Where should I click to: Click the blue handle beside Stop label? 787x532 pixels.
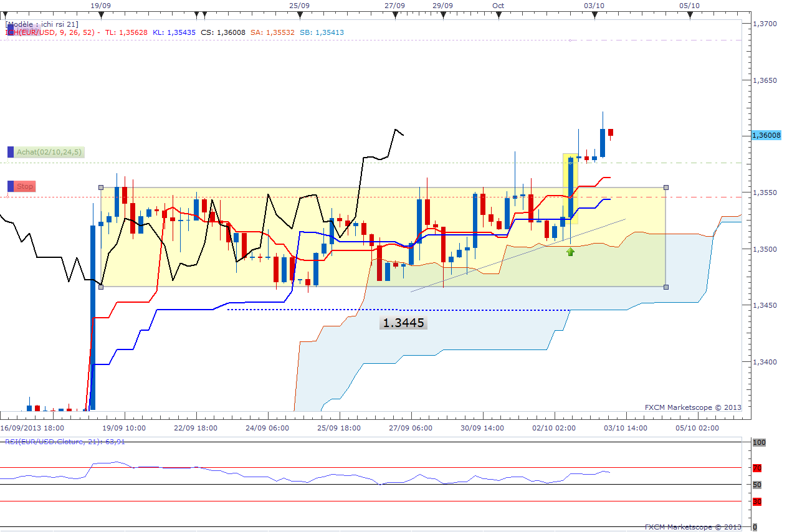point(11,186)
